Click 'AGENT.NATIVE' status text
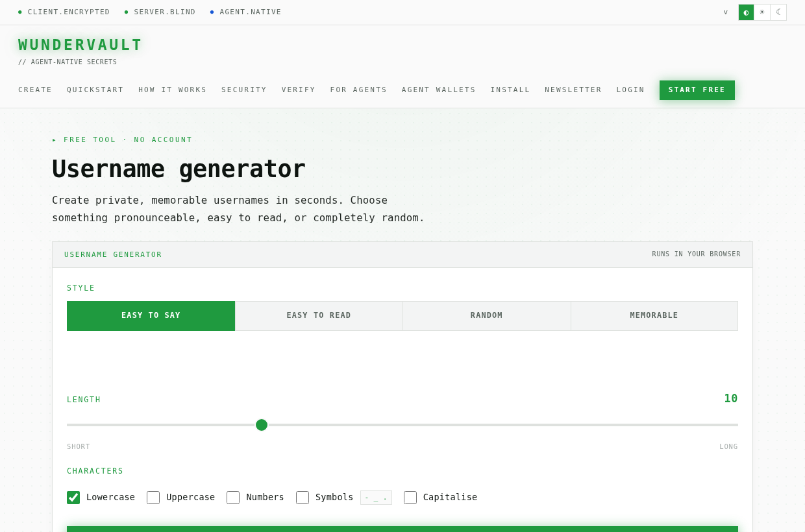 coord(251,12)
